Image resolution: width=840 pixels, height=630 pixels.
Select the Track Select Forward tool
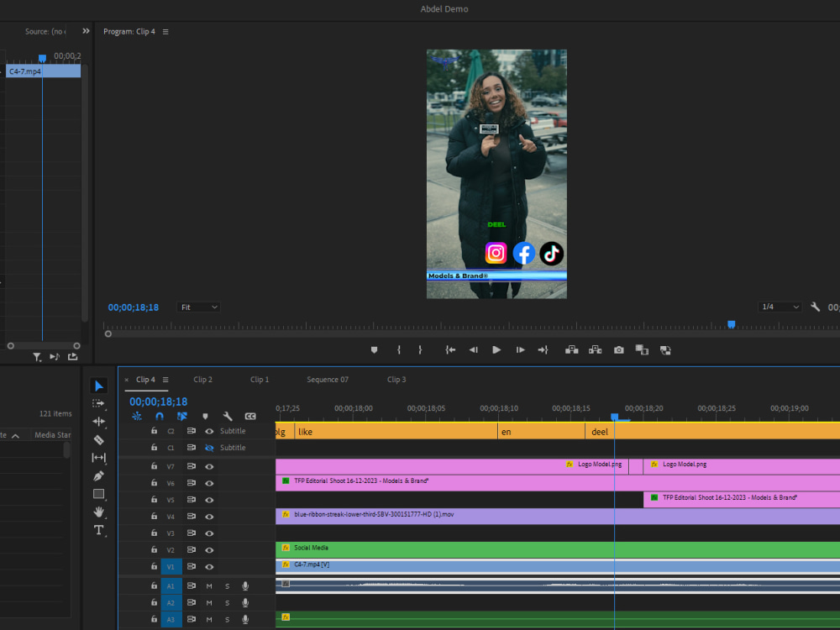click(x=98, y=403)
